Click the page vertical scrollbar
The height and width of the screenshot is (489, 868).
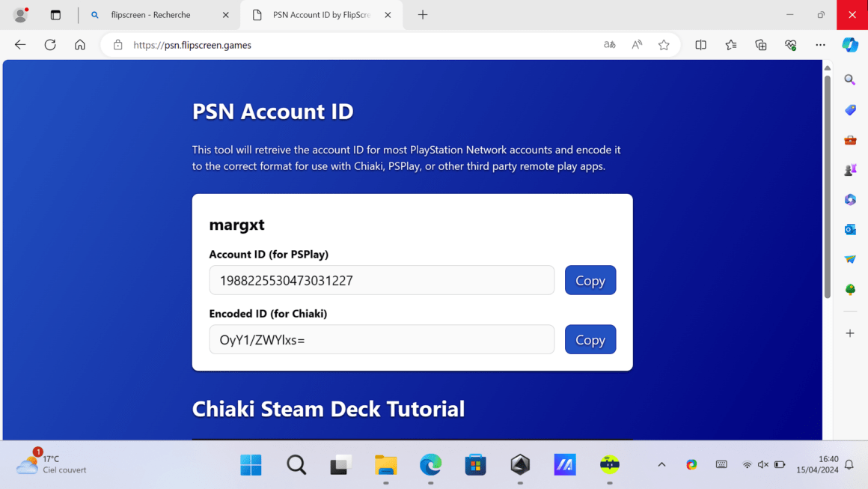827,186
